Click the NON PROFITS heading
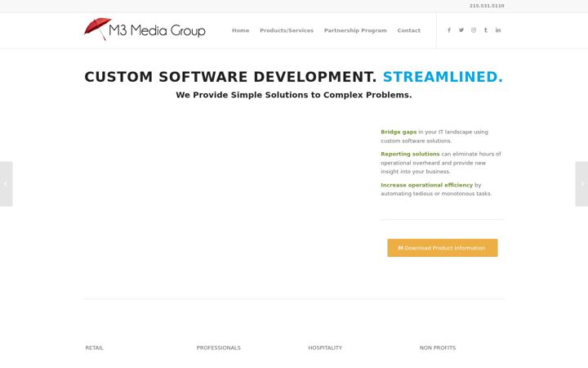 [438, 348]
